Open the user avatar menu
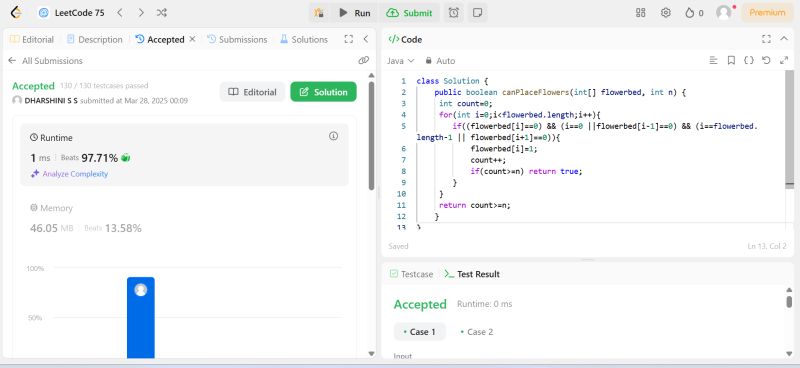800x368 pixels. point(724,13)
